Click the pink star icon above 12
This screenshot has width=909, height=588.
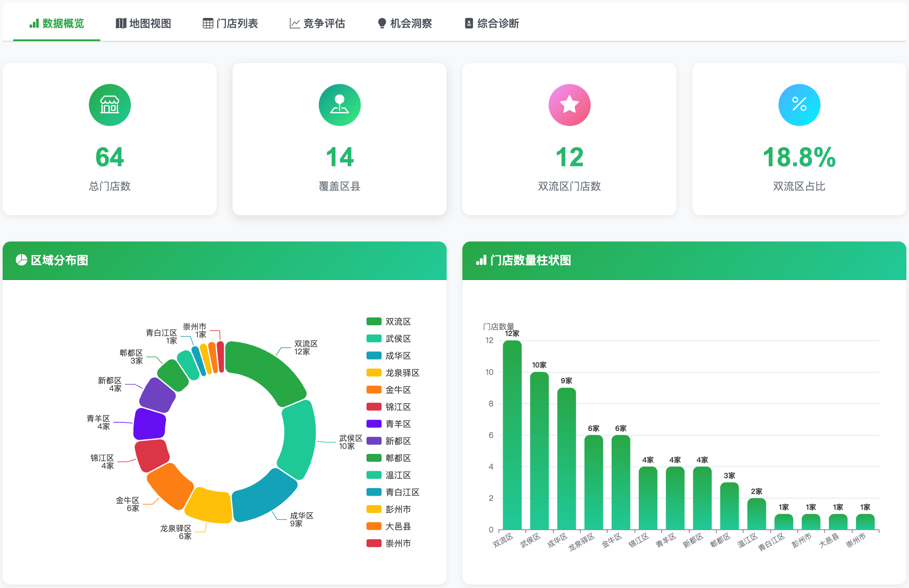[x=570, y=105]
